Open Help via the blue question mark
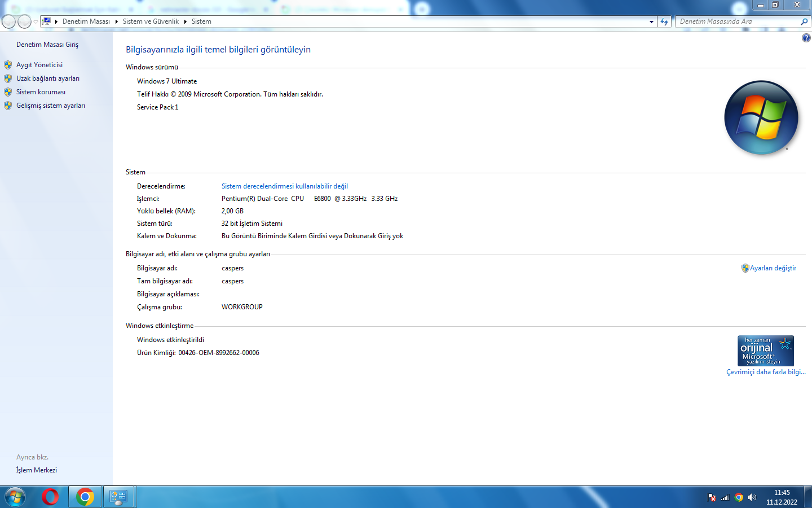The image size is (812, 508). click(x=806, y=38)
